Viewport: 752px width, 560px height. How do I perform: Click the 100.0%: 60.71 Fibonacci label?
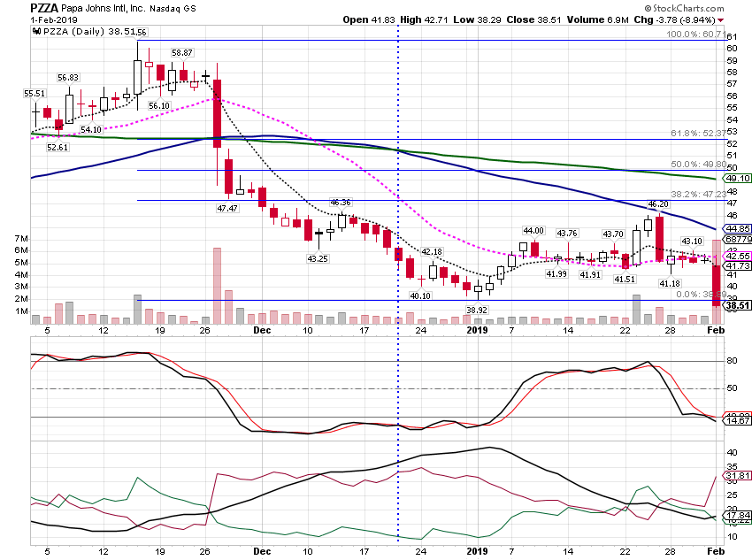(696, 34)
